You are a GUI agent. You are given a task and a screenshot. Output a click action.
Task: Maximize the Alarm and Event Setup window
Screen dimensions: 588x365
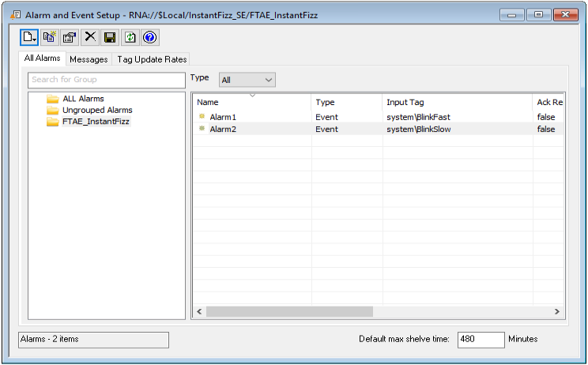coord(538,15)
